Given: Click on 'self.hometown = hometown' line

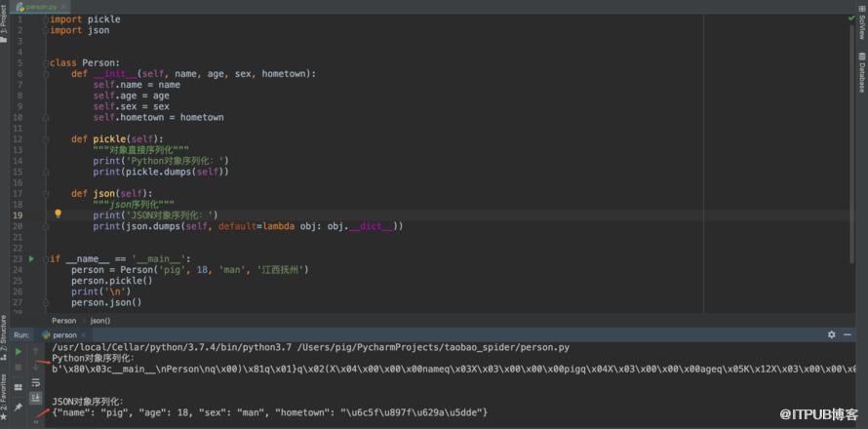Looking at the screenshot, I should pos(158,117).
